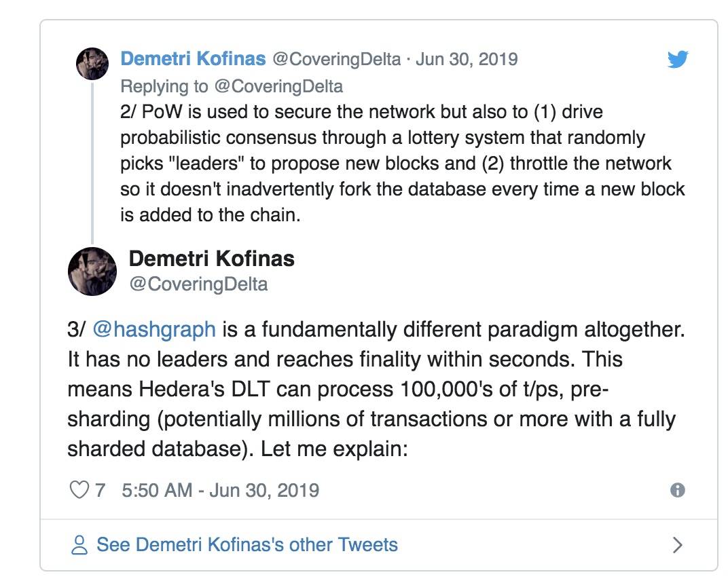The image size is (728, 581).
Task: Click the like count number 7
Action: pos(100,491)
